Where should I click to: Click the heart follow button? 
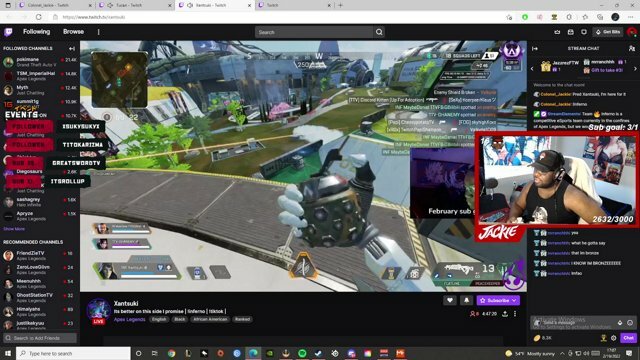[x=450, y=300]
